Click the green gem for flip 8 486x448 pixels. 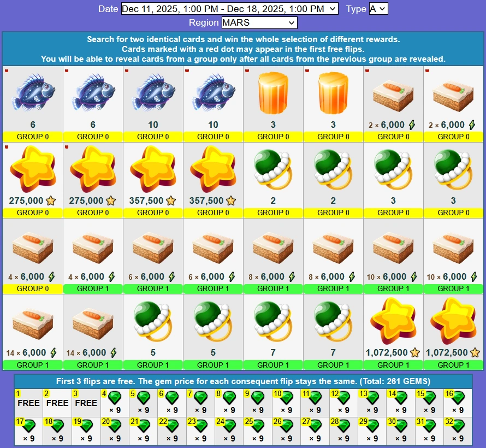(229, 398)
